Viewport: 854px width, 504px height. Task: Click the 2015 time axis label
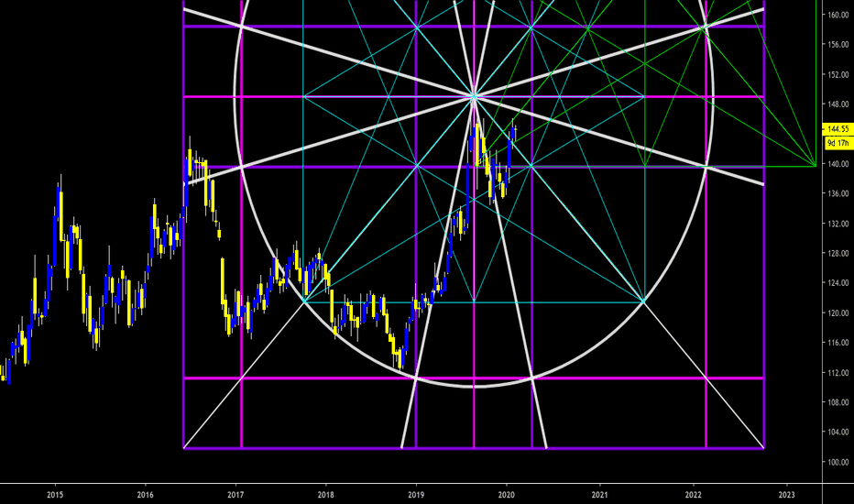pos(55,495)
